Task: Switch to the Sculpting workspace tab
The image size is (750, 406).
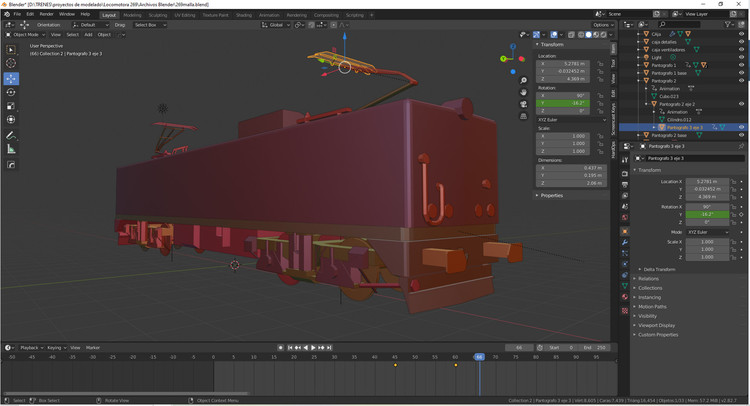Action: tap(158, 15)
